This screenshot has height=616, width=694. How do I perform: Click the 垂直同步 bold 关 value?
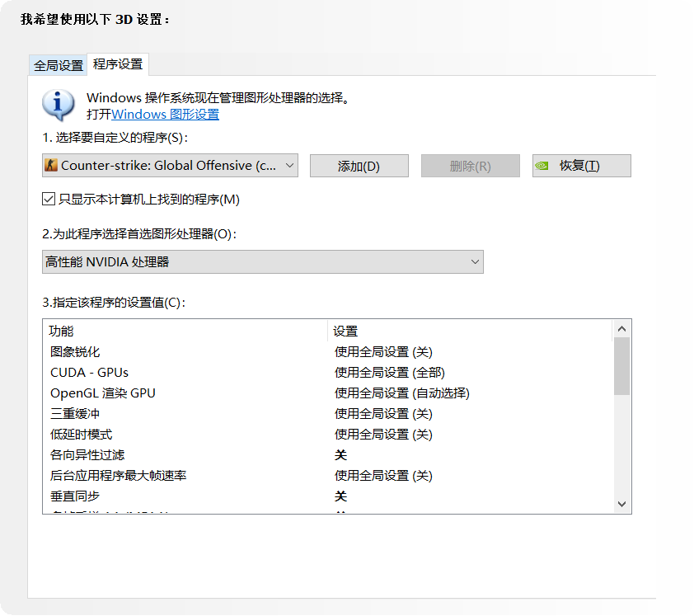click(340, 496)
